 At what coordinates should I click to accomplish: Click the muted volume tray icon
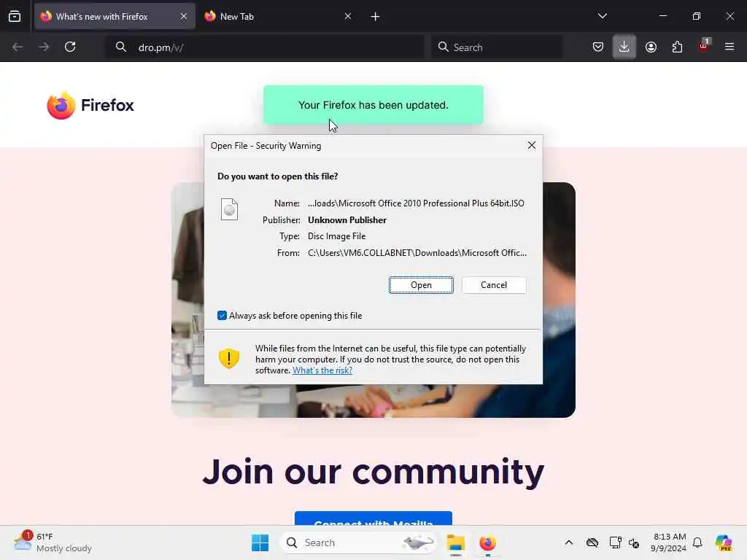click(634, 542)
